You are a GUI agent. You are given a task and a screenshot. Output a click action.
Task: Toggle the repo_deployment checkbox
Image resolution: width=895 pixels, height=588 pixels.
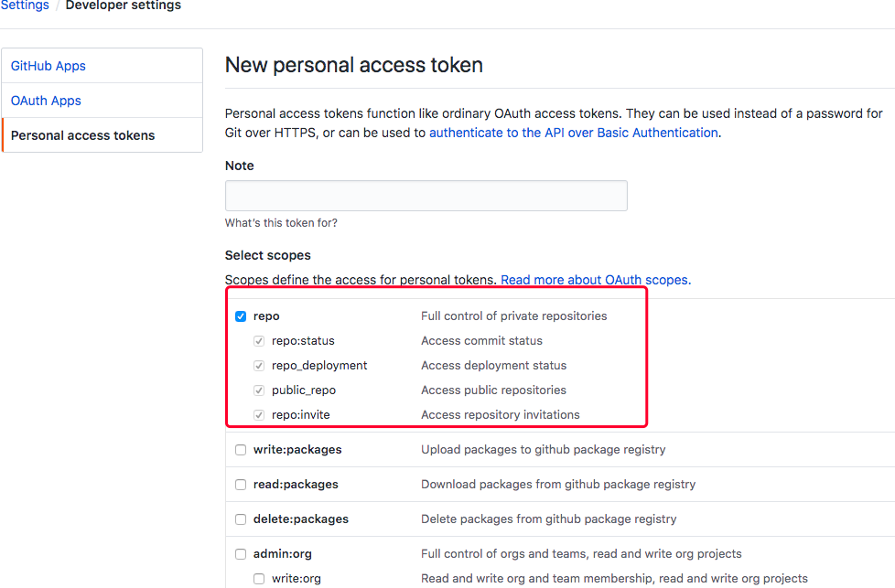click(x=259, y=366)
